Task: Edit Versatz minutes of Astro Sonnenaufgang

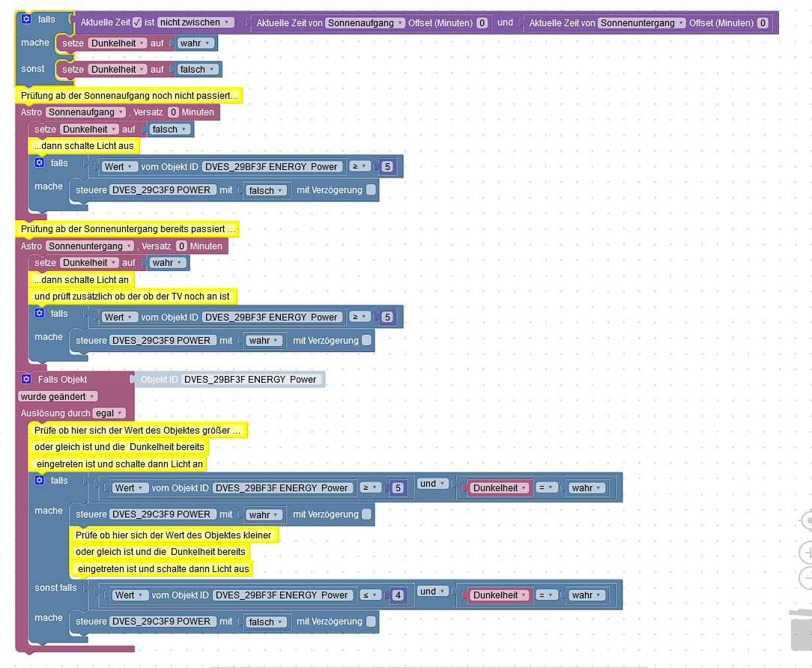Action: (x=174, y=112)
